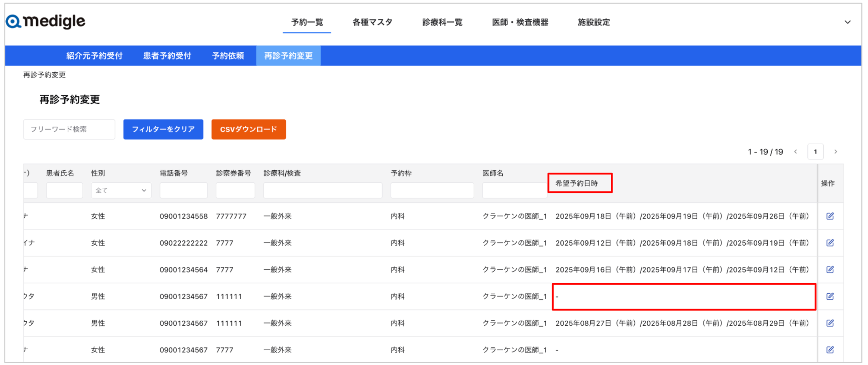Screen dimensions: 868x365
Task: Open edit for phone 09001234558 row
Action: point(830,216)
